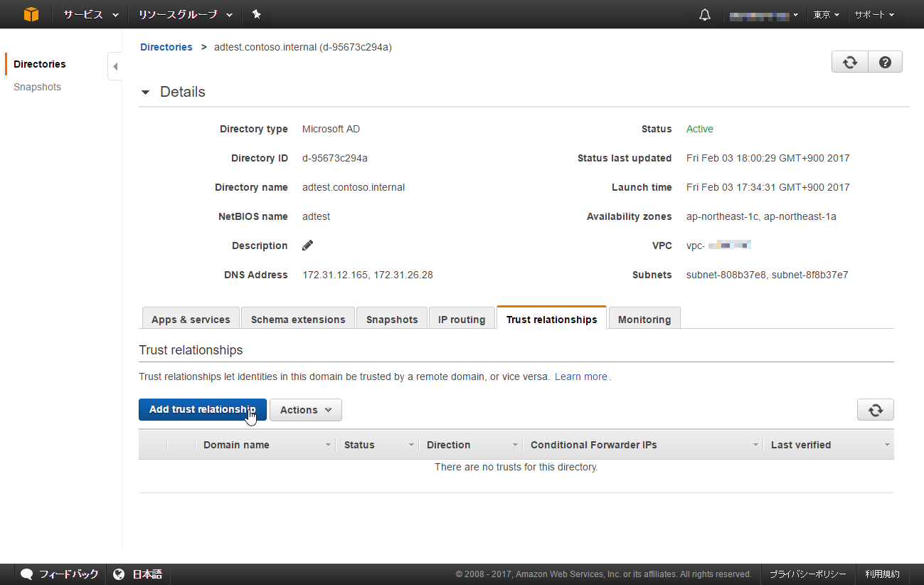The image size is (924, 585).
Task: Sort by Direction column header
Action: point(448,445)
